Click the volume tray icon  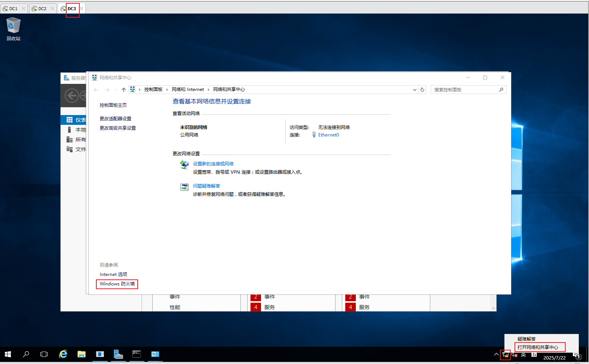(x=514, y=355)
